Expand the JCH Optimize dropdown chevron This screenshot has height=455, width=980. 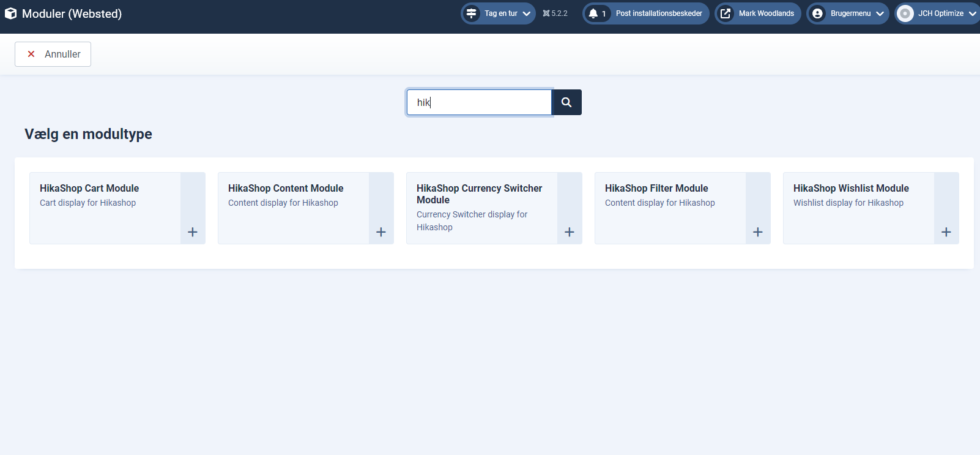pos(973,13)
